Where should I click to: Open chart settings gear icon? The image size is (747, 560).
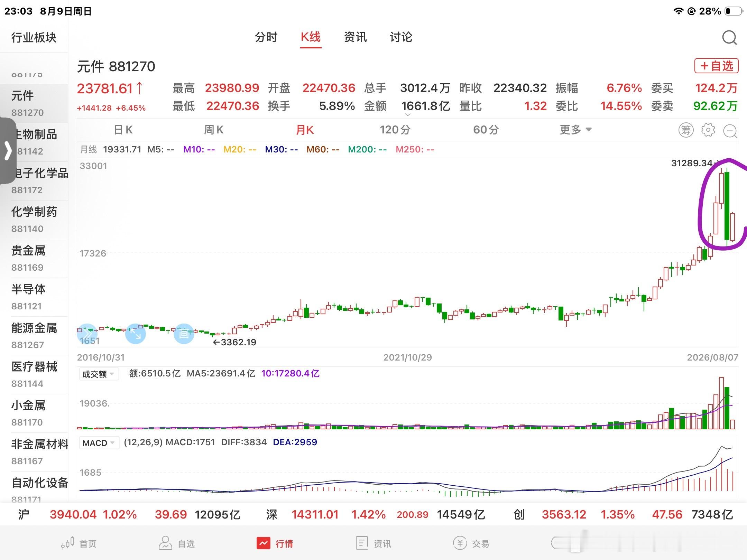click(x=708, y=130)
